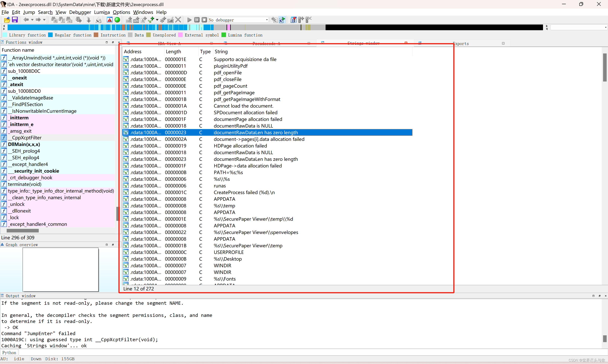Select the 'CreateProcess failed (%d).\n' string row
The width and height of the screenshot is (608, 364).
point(267,192)
